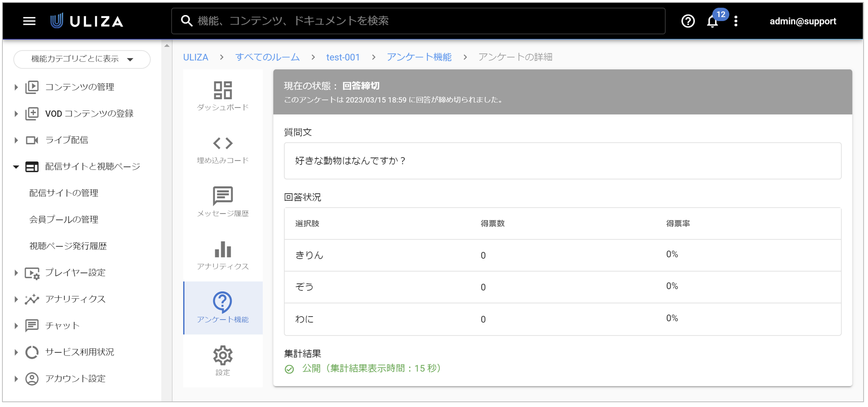Screen dimensions: 868x407
Task: Click the わに row label
Action: 304,319
